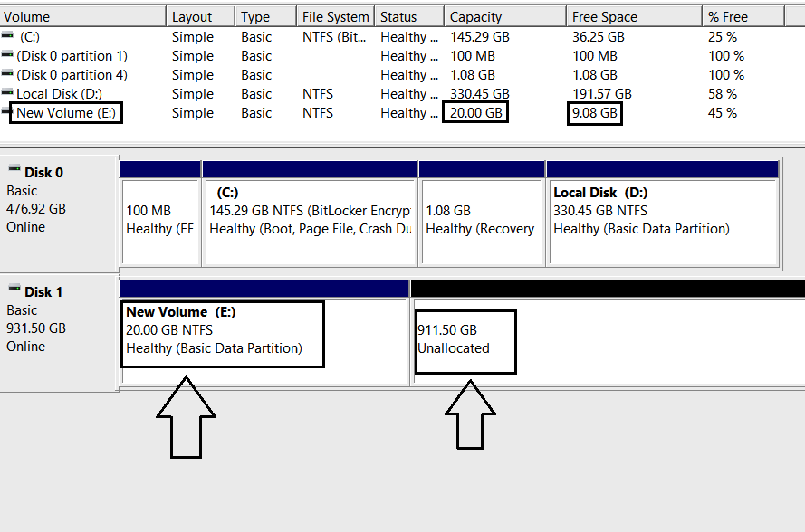Click the 58 % free cell
The height and width of the screenshot is (532, 805).
723,94
